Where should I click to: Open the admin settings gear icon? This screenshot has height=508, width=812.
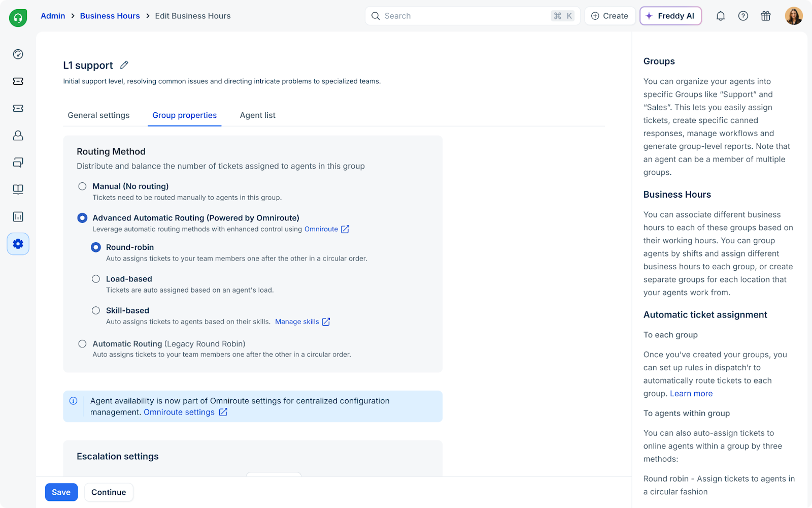point(18,244)
